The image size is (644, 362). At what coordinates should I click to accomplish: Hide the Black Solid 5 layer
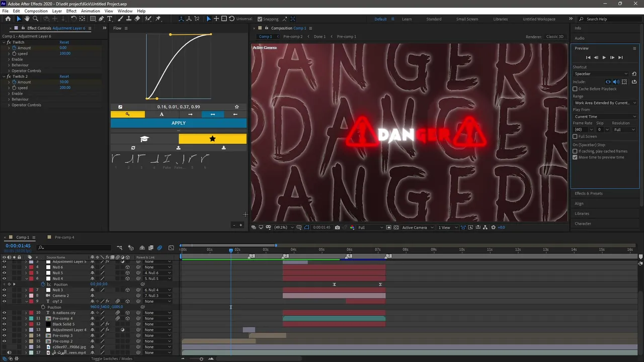[4, 324]
